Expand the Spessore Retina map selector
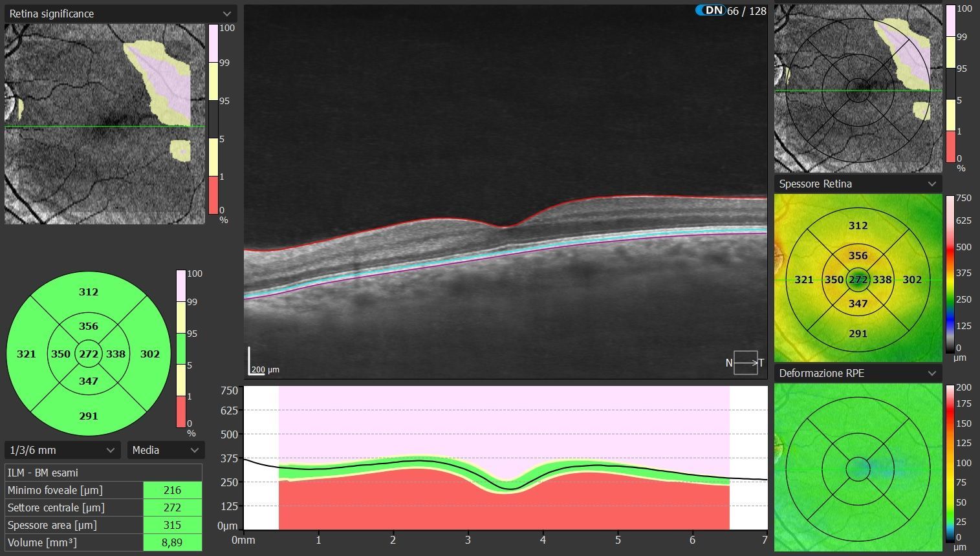Image resolution: width=980 pixels, height=556 pixels. click(858, 184)
